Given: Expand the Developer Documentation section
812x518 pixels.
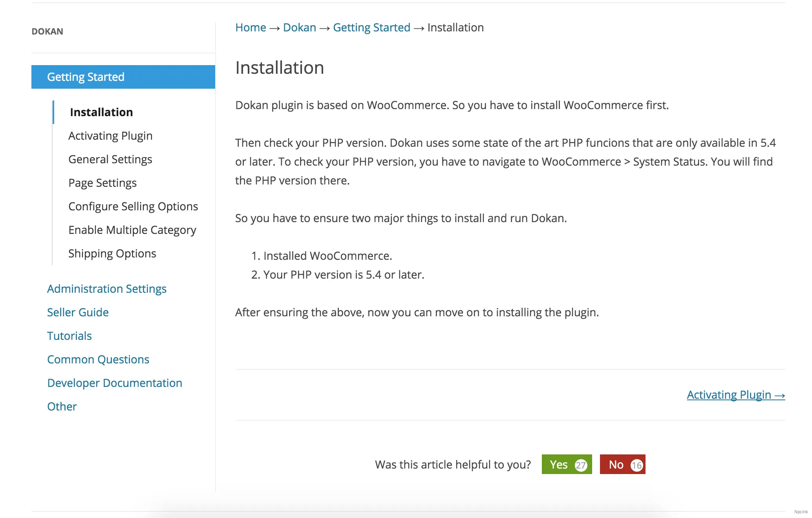Looking at the screenshot, I should click(115, 383).
